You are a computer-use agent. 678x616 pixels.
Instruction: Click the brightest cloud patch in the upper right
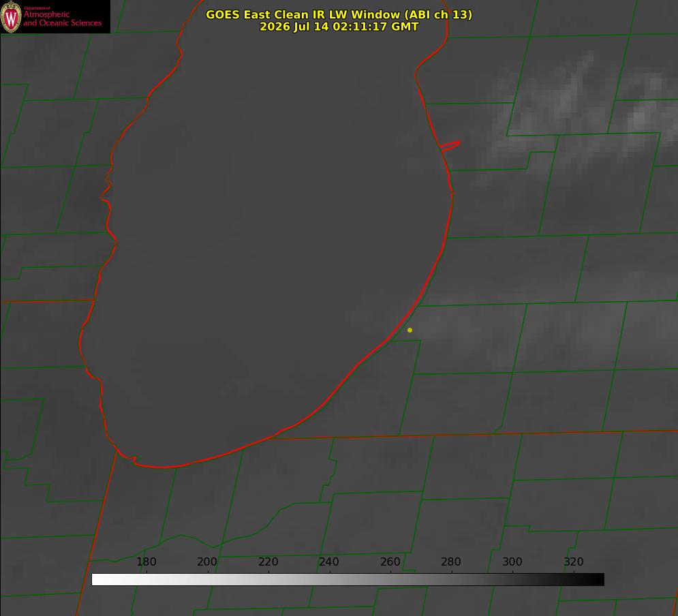pyautogui.click(x=640, y=117)
